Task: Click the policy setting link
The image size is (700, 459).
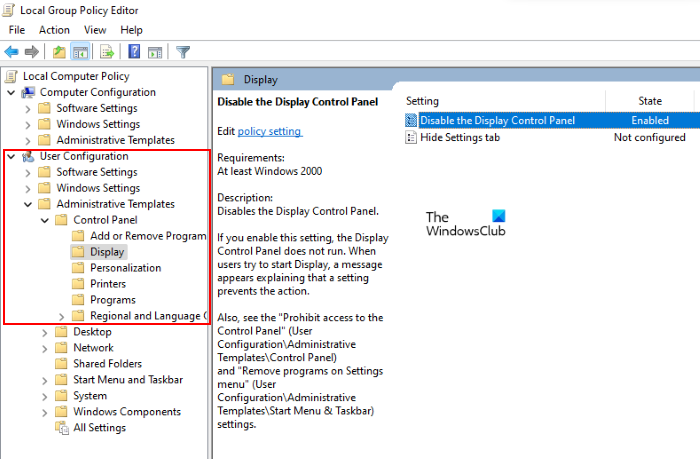Action: coord(270,131)
